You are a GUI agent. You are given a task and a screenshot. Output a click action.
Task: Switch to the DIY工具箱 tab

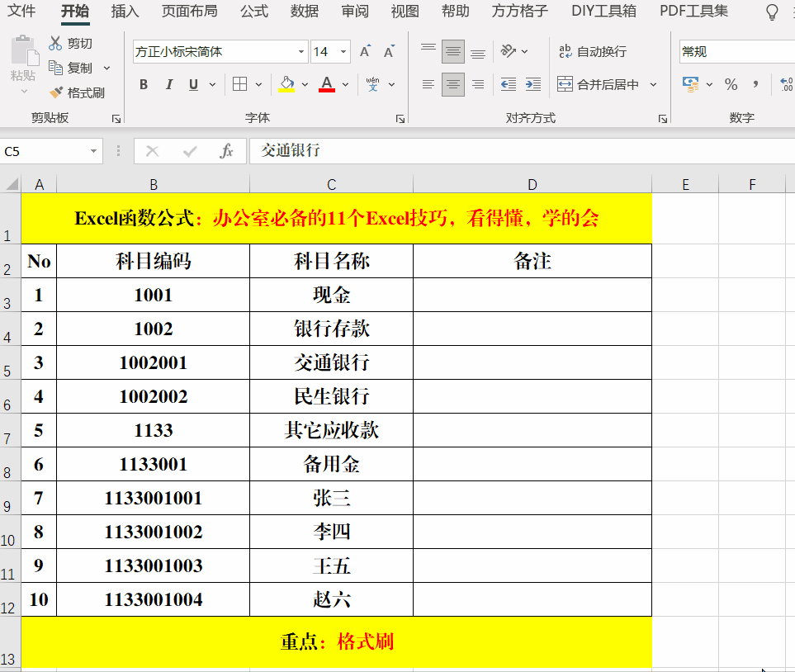[603, 12]
